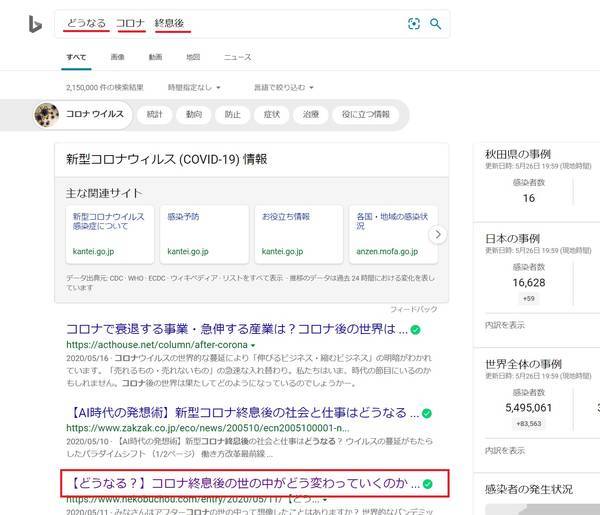The image size is (600, 515).
Task: Open result コロナで衰退する事業・急伸する産業は
Action: click(236, 329)
